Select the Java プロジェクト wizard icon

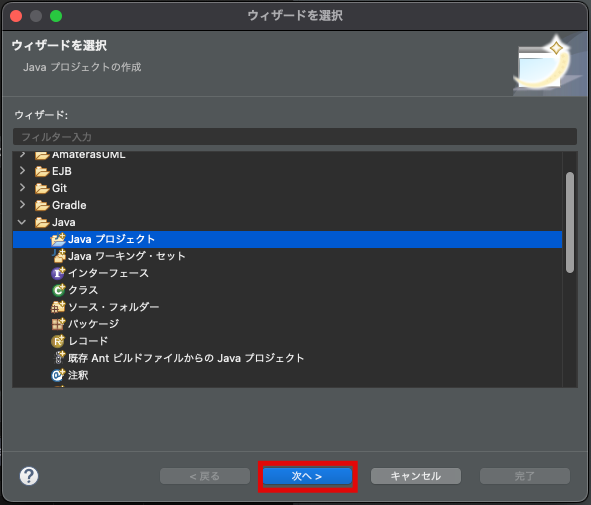[x=58, y=239]
